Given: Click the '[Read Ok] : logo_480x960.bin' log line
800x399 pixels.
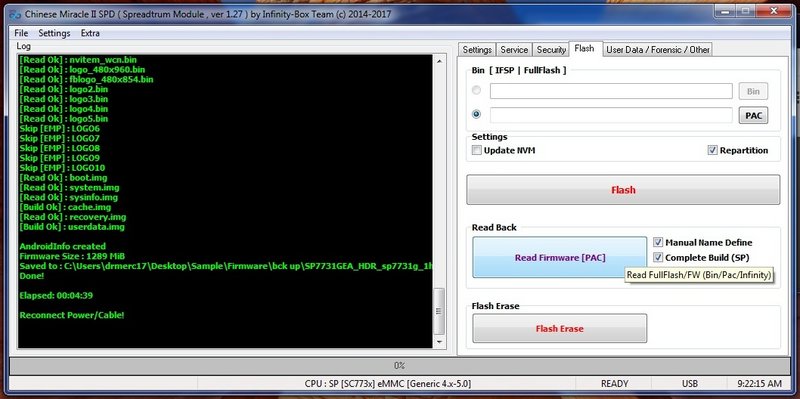Looking at the screenshot, I should tap(82, 69).
